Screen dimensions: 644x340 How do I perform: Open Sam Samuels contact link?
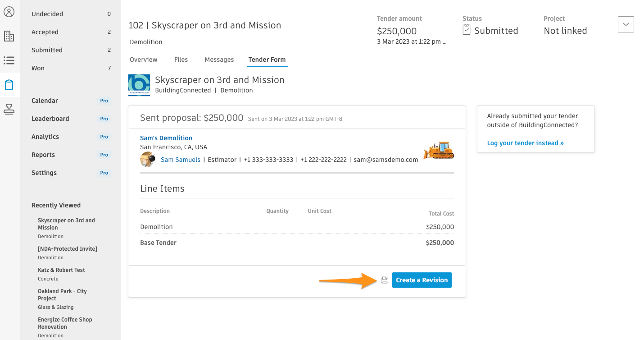181,160
